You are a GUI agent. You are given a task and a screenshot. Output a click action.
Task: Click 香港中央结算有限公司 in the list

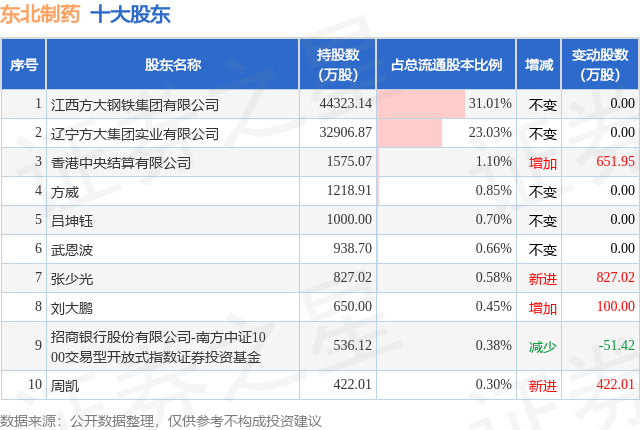[121, 163]
